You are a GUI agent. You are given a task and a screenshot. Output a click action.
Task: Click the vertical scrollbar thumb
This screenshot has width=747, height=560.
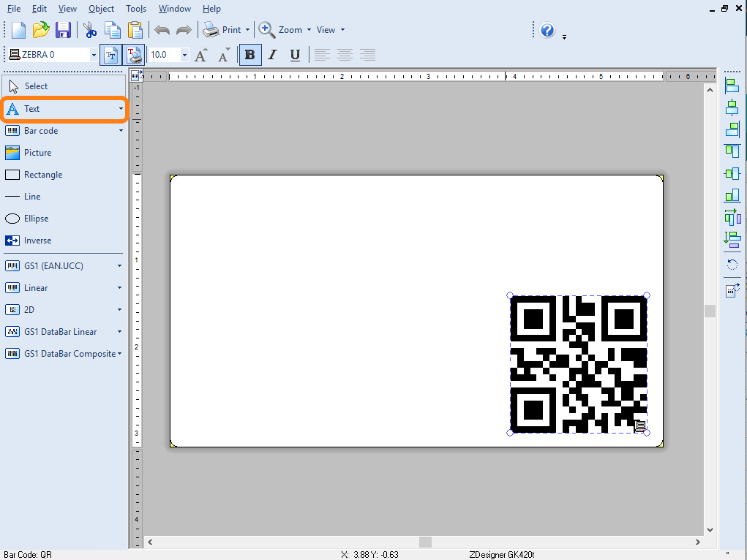click(x=709, y=311)
